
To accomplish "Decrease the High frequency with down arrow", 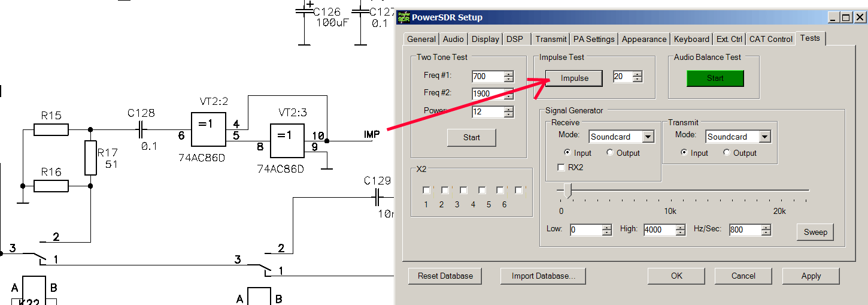I will (681, 233).
